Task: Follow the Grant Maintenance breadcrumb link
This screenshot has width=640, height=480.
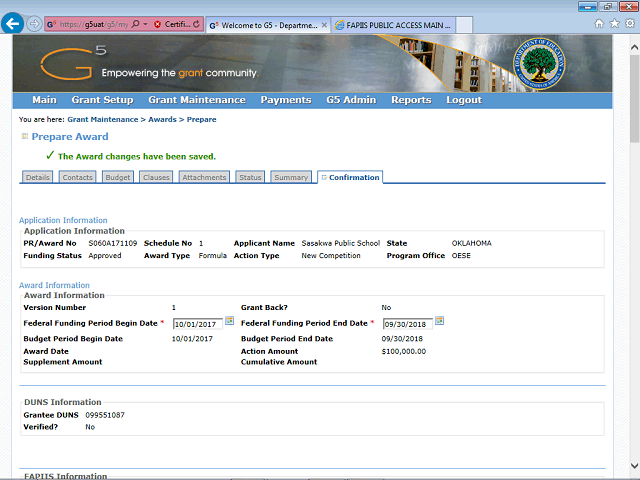Action: coord(103,120)
